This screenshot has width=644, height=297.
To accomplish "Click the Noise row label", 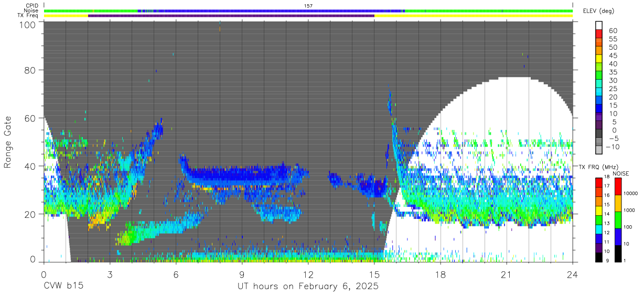I will coord(31,10).
